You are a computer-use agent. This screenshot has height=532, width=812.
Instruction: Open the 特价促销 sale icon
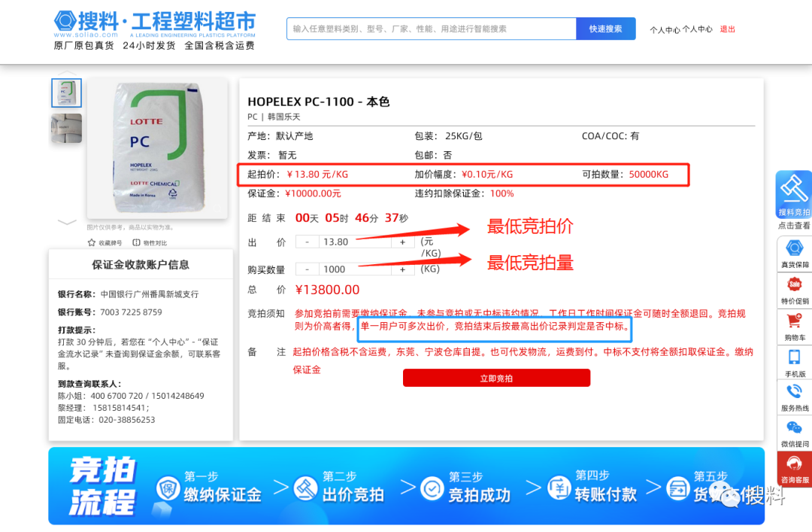coord(794,285)
